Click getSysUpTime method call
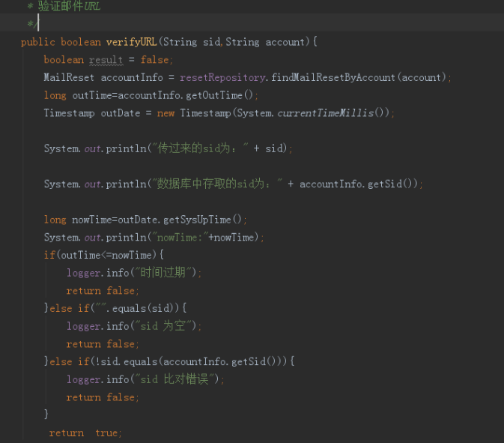The height and width of the screenshot is (443, 504). pyautogui.click(x=197, y=220)
